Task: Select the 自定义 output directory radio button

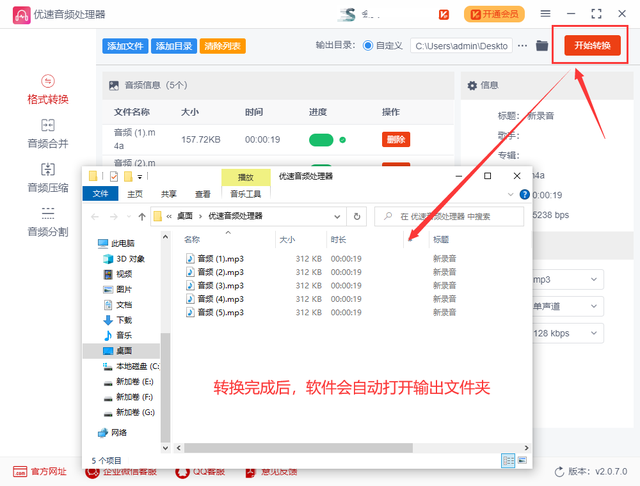Action: tap(368, 46)
